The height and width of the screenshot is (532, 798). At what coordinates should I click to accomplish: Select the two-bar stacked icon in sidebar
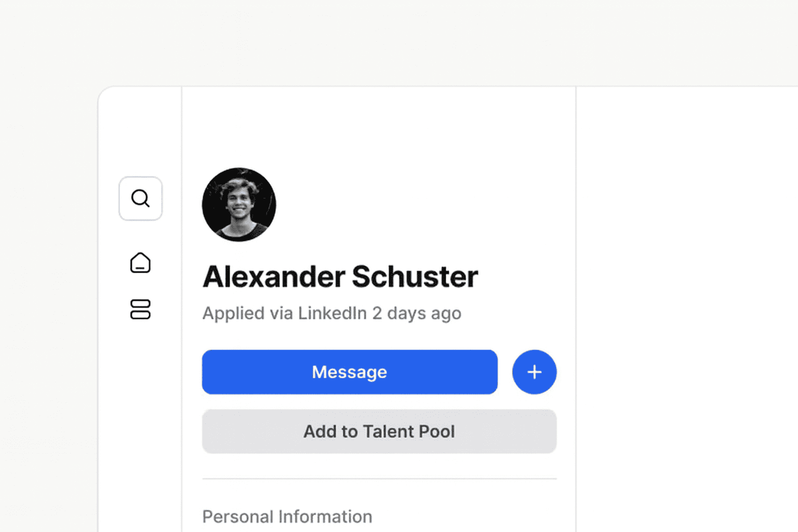click(140, 309)
